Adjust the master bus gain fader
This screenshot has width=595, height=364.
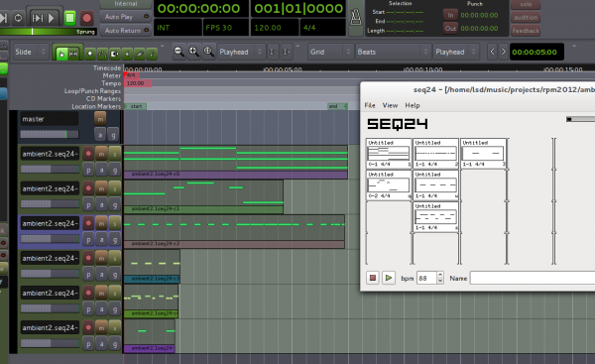pyautogui.click(x=50, y=134)
